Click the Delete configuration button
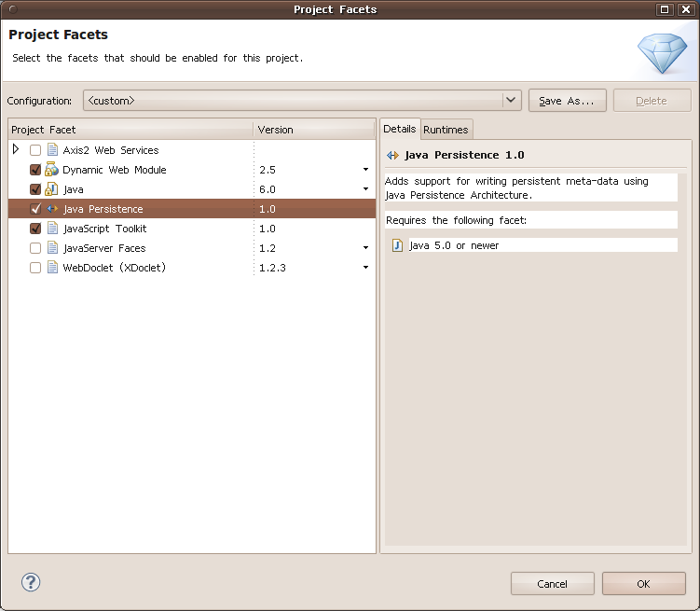 pyautogui.click(x=652, y=101)
